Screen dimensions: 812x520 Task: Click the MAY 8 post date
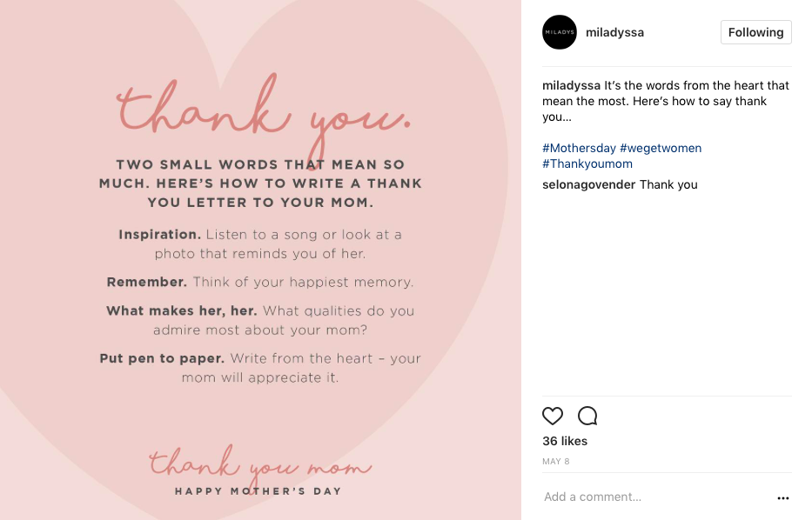pos(555,461)
